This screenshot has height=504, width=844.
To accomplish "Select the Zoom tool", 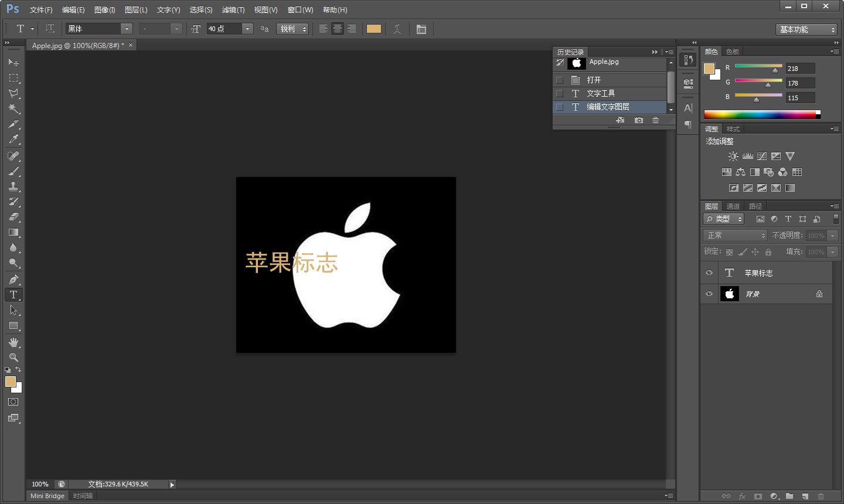I will click(13, 357).
